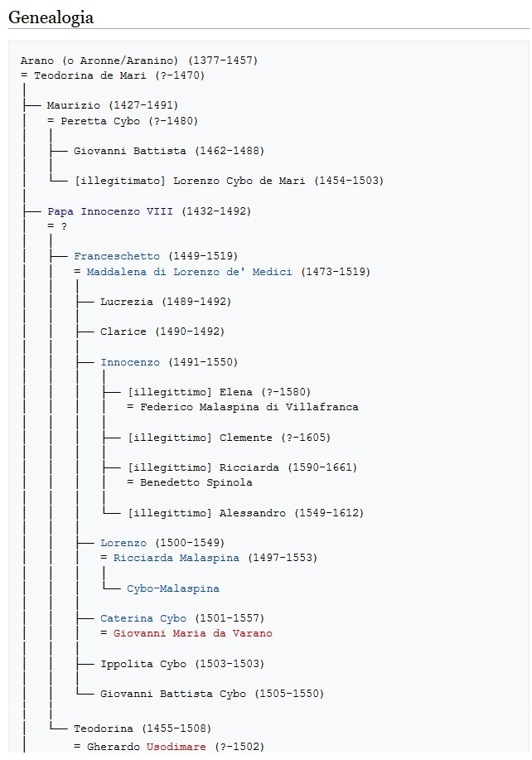The image size is (532, 760).
Task: Click the Clarice (1490-1492) entry
Action: click(162, 332)
